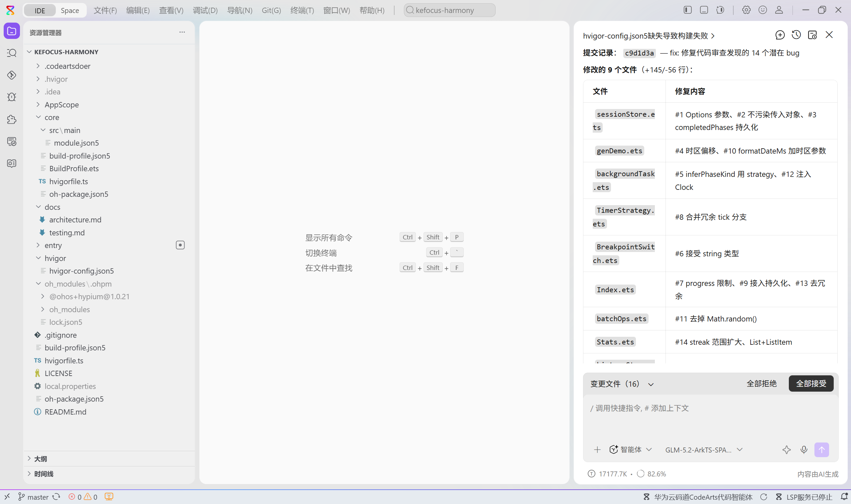Open the feedback smiley icon
Screen dimensions: 851x504
(763, 10)
